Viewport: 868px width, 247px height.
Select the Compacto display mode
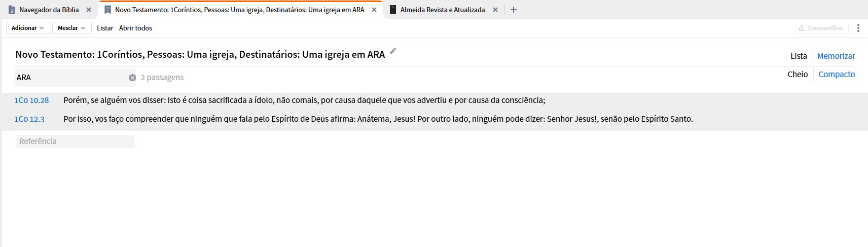pos(837,74)
